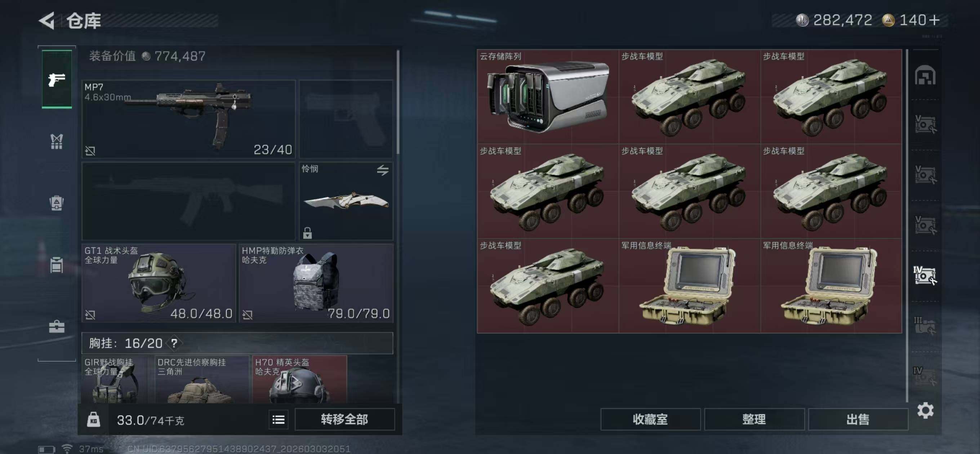Open stash settings gear icon
This screenshot has height=454, width=980.
click(x=925, y=411)
